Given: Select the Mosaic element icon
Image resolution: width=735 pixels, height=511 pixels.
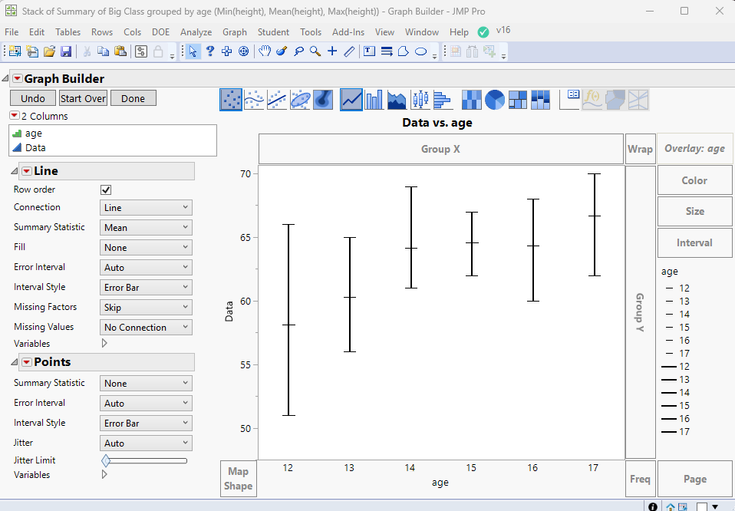Looking at the screenshot, I should (x=540, y=99).
